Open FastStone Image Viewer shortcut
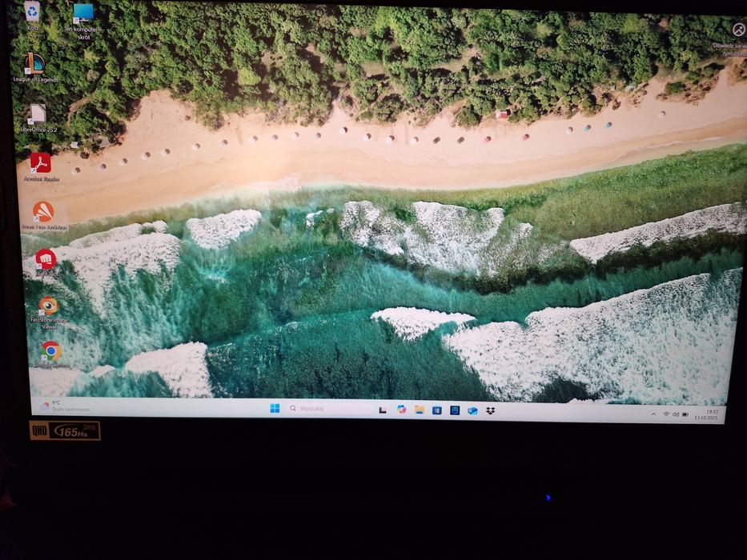This screenshot has width=747, height=560. click(x=48, y=313)
